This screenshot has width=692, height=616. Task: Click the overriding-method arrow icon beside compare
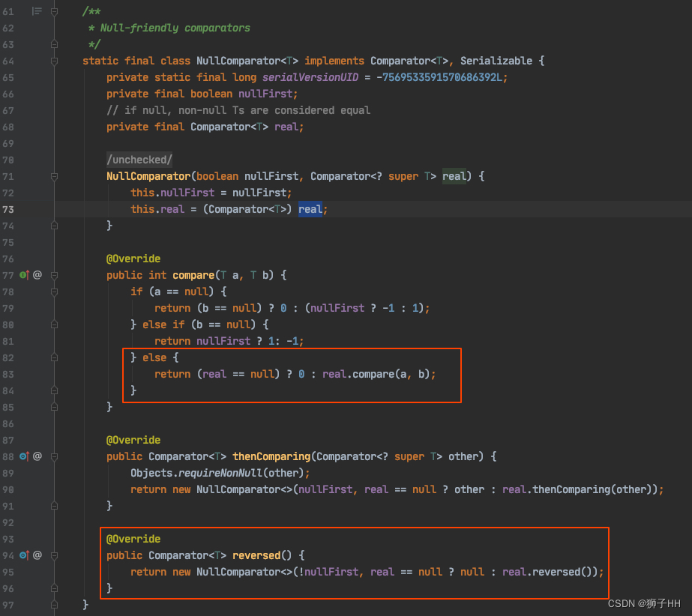tap(27, 275)
